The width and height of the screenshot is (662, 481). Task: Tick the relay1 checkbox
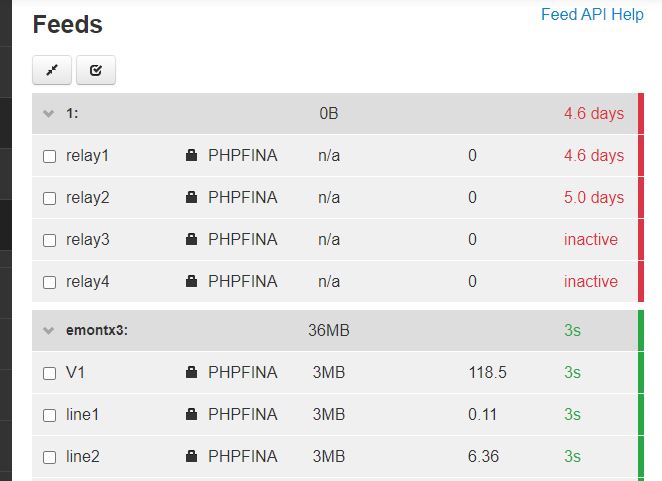point(49,156)
